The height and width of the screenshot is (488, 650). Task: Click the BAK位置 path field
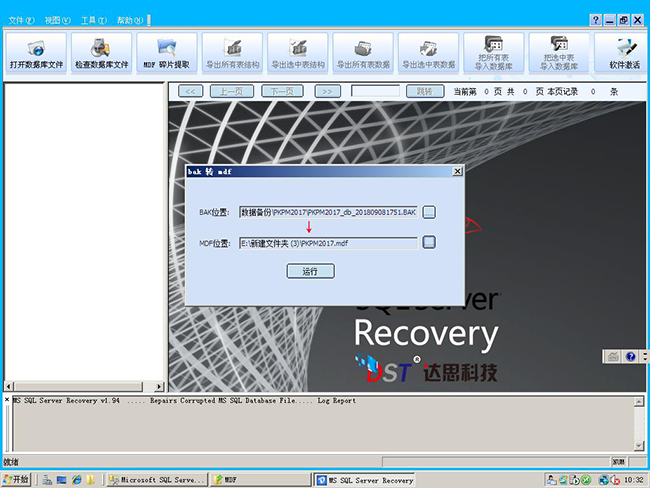tap(328, 212)
